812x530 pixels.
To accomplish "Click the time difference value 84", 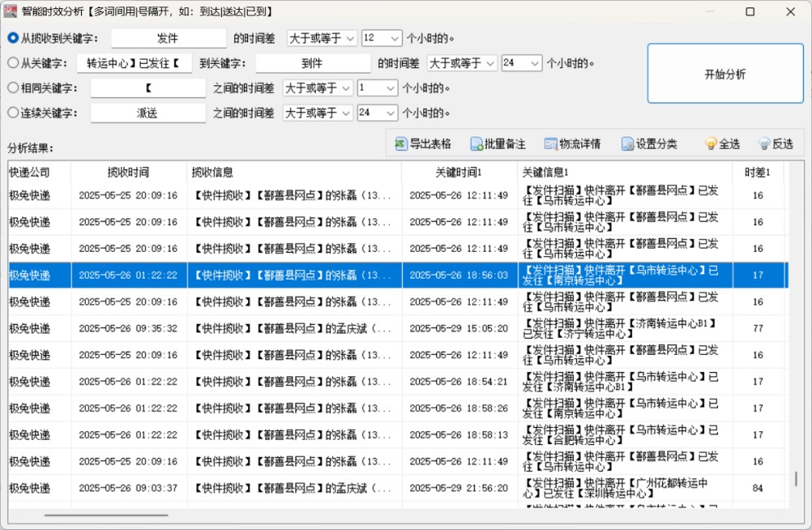I will 758,488.
